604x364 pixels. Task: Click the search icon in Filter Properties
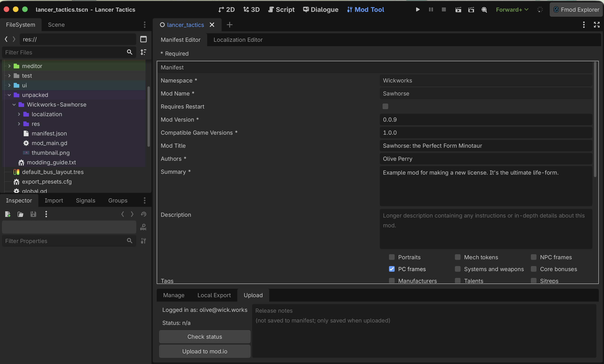[x=129, y=241]
